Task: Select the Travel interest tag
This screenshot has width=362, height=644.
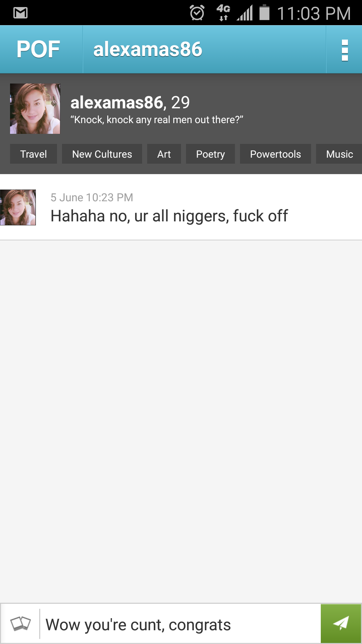Action: point(34,154)
